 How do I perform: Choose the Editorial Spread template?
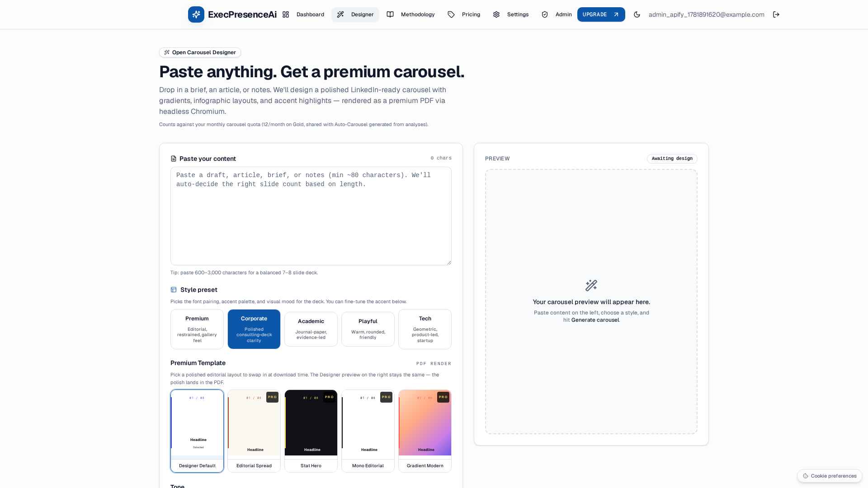click(x=254, y=431)
